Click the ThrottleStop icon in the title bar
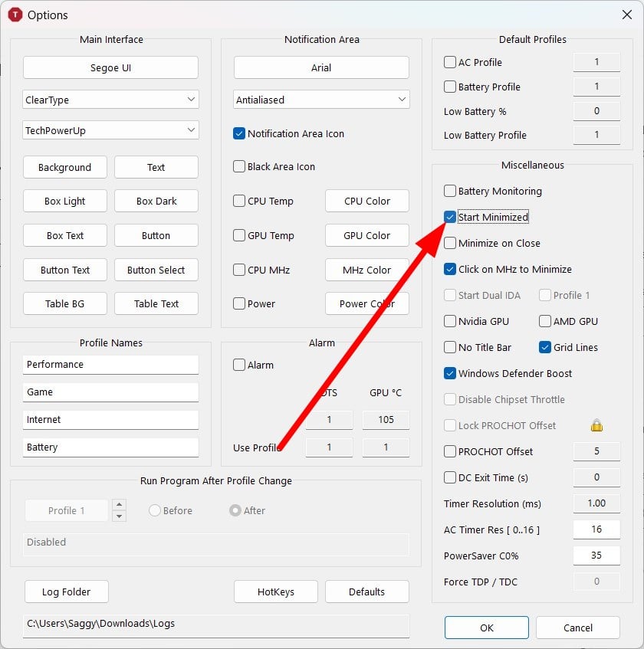The width and height of the screenshot is (644, 649). click(15, 15)
